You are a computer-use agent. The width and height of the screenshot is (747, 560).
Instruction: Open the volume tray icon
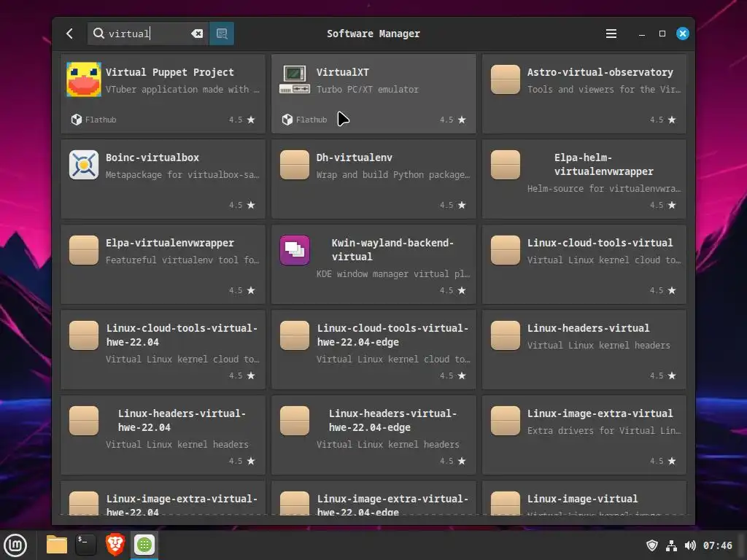click(x=690, y=545)
